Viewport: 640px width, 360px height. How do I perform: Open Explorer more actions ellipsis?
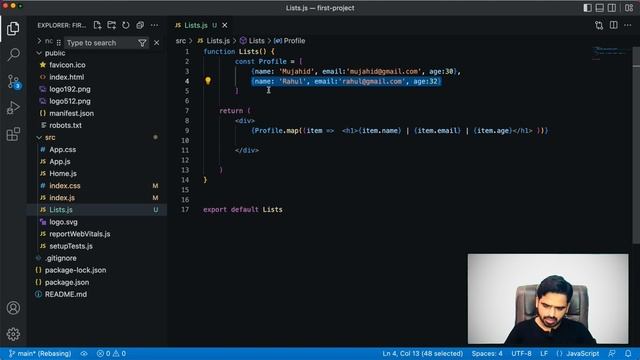[154, 25]
